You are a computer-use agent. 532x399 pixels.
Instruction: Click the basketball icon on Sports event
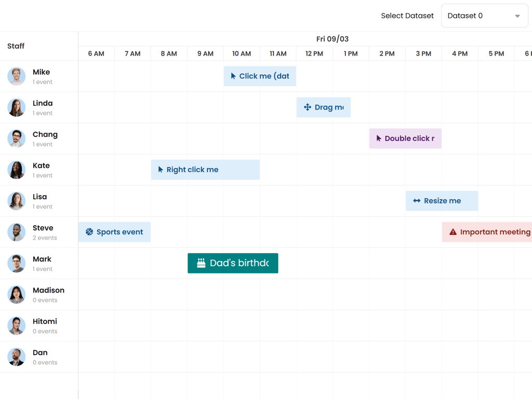(89, 232)
